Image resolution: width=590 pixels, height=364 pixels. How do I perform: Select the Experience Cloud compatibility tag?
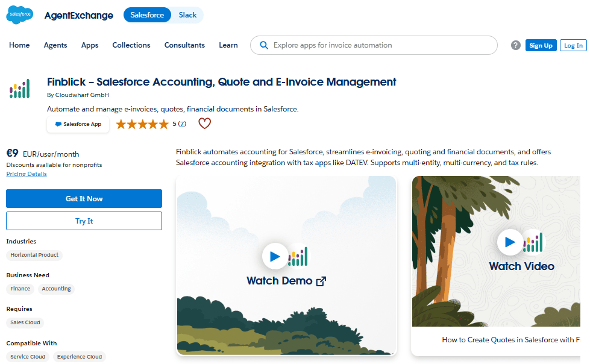point(80,357)
